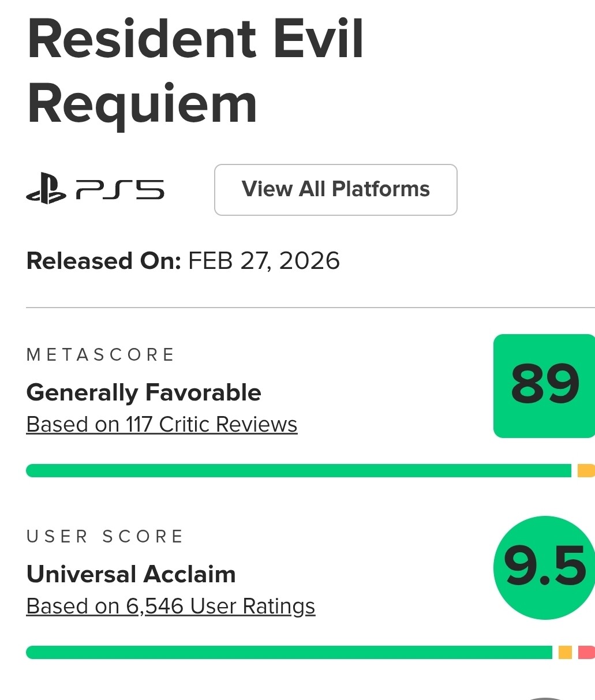This screenshot has height=700, width=595.
Task: Open Based on 6,546 User Ratings link
Action: click(x=171, y=607)
